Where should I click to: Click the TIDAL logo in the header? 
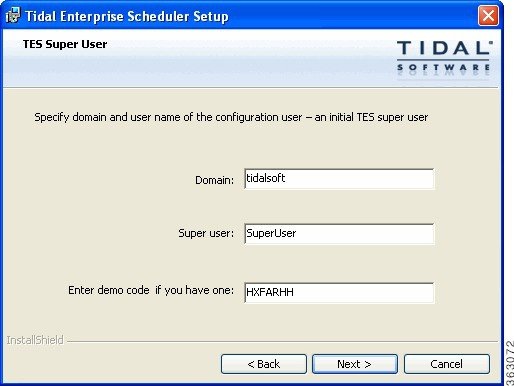pos(445,48)
